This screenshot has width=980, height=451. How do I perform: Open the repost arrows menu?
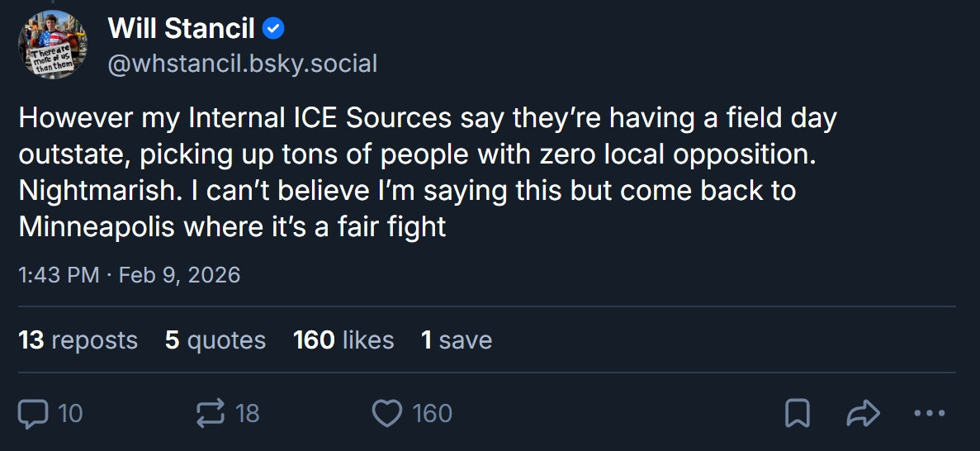pyautogui.click(x=211, y=413)
